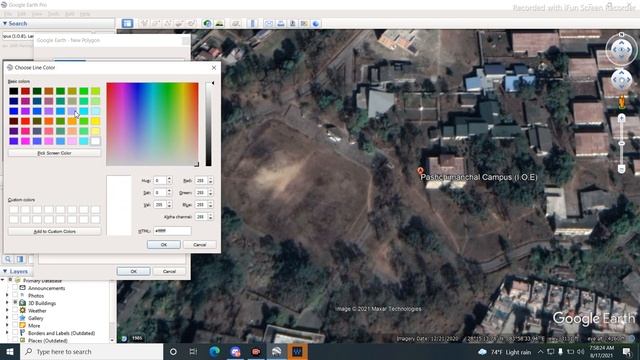The width and height of the screenshot is (640, 360).
Task: Click Cancel in New Polygon dialog
Action: click(169, 271)
